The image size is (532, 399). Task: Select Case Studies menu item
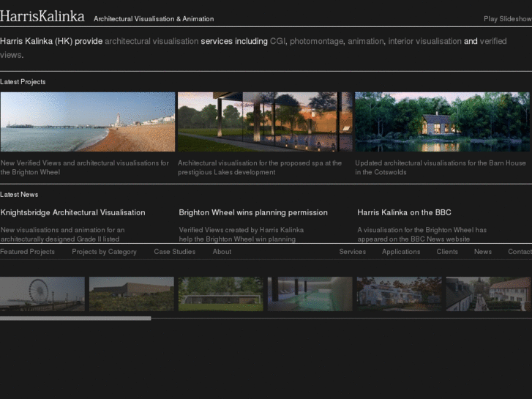pyautogui.click(x=175, y=252)
